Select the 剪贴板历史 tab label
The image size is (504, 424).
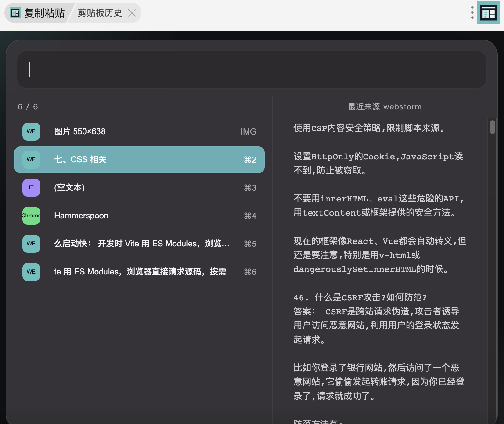pos(100,13)
